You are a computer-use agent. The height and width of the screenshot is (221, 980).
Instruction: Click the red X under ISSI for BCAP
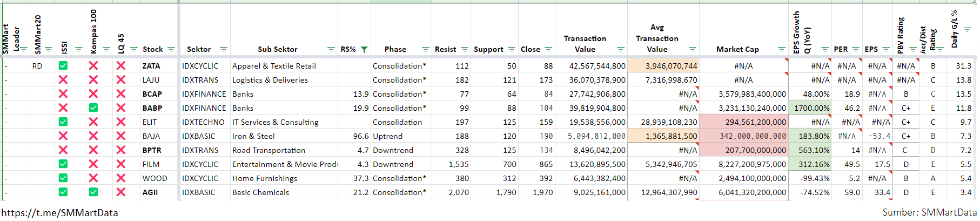63,93
